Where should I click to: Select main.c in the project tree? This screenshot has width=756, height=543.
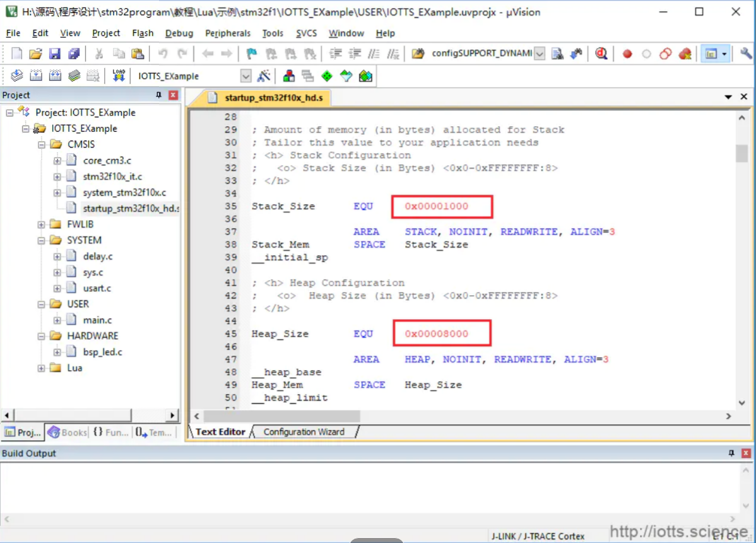[x=97, y=320]
